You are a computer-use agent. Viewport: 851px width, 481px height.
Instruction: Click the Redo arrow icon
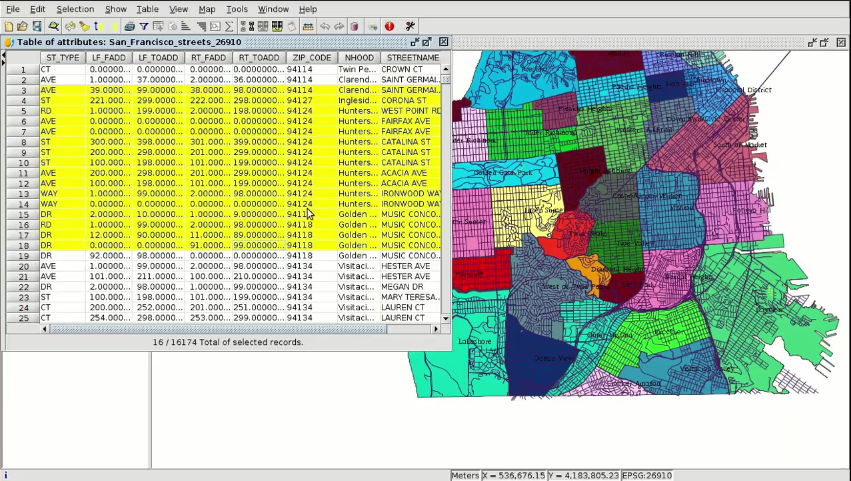click(339, 26)
